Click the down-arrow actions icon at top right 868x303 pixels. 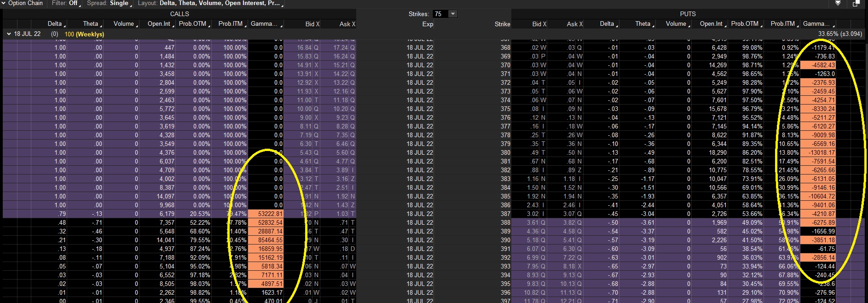click(x=838, y=3)
